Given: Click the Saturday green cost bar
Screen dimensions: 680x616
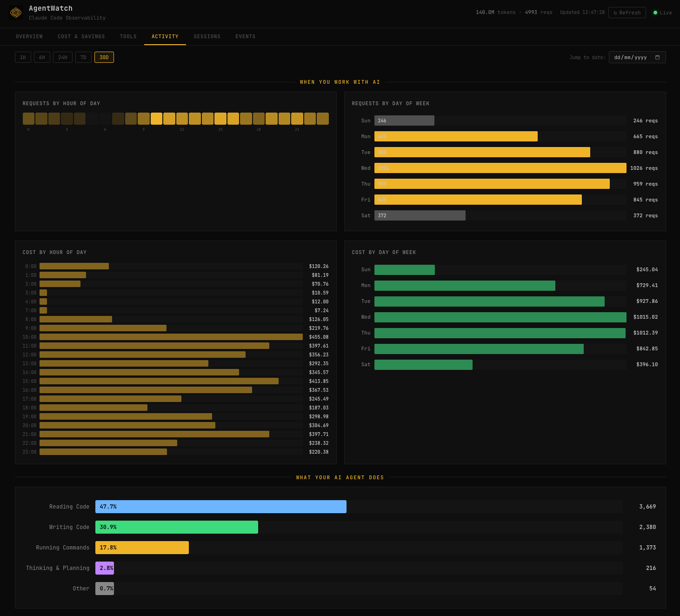Looking at the screenshot, I should pos(423,364).
